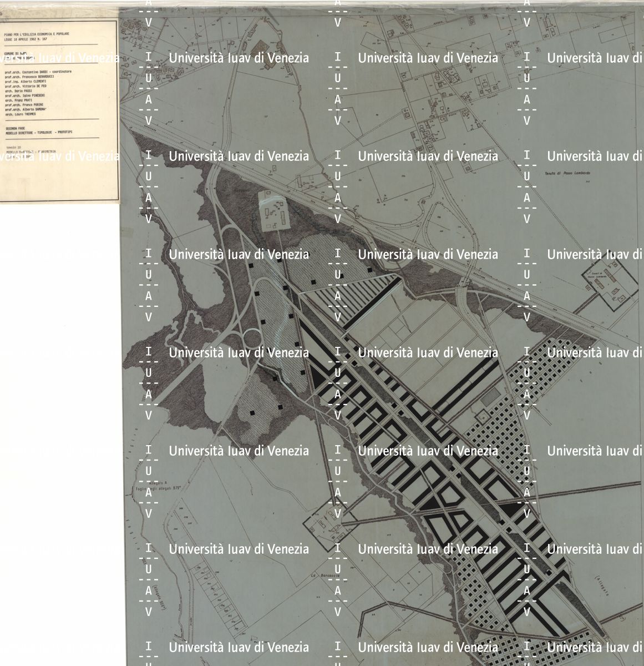Click the name Alberto SAMONA'
Image resolution: width=644 pixels, height=666 pixels.
pyautogui.click(x=29, y=109)
